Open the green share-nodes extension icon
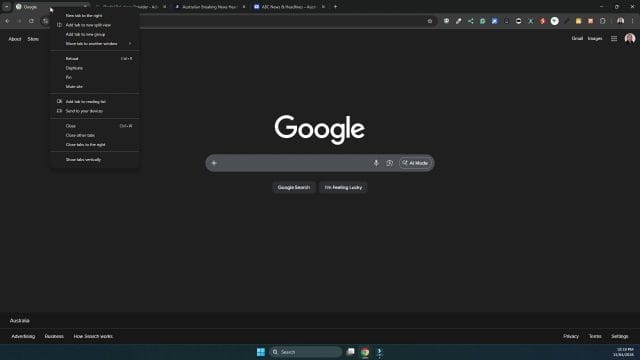This screenshot has height=360, width=640. tap(471, 21)
